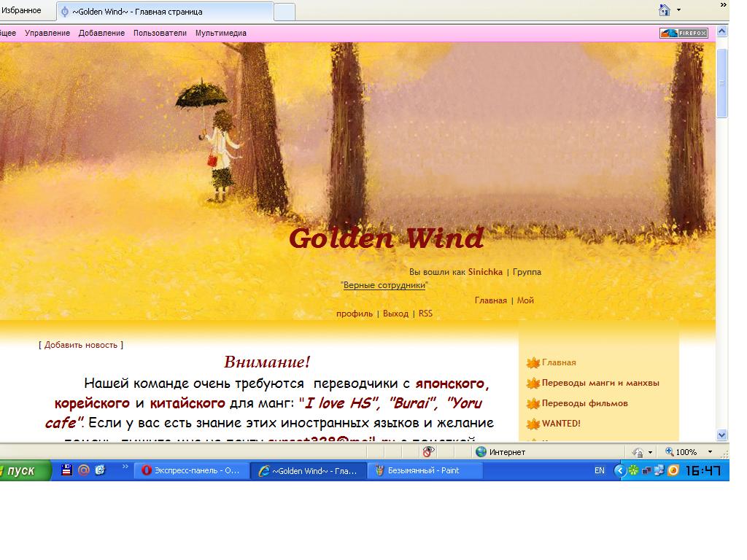Image resolution: width=747 pixels, height=560 pixels.
Task: Click the leaf icon beside Переводы манги и манхвы
Action: 533,384
